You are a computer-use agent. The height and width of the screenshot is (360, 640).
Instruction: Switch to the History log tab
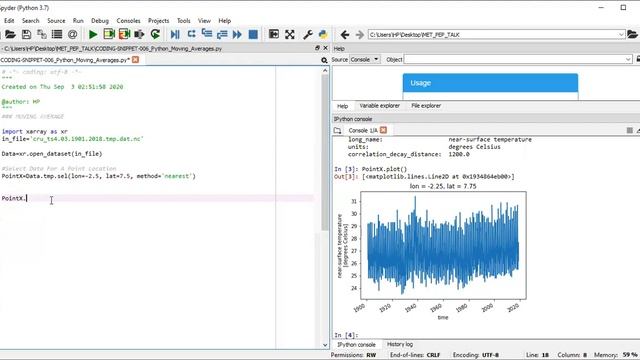point(400,344)
